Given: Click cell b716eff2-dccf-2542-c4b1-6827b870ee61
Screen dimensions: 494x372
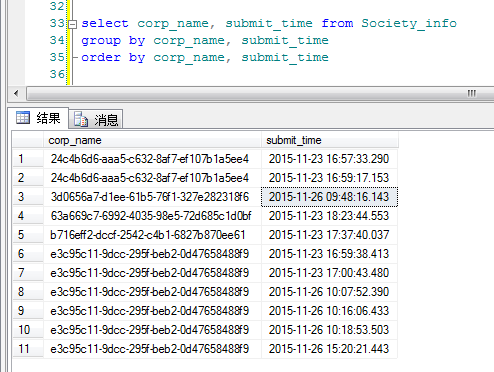Looking at the screenshot, I should (152, 235).
